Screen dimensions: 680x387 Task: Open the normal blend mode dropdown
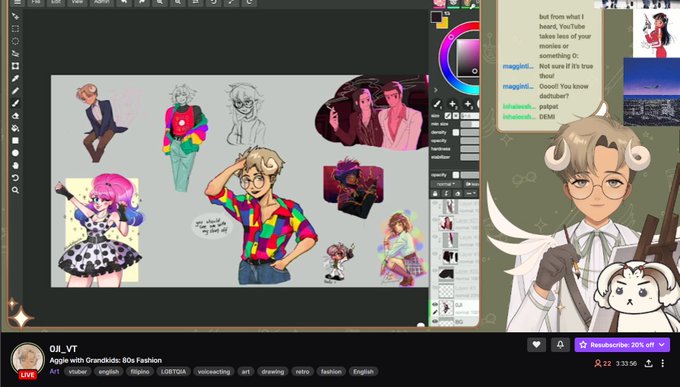(x=446, y=184)
